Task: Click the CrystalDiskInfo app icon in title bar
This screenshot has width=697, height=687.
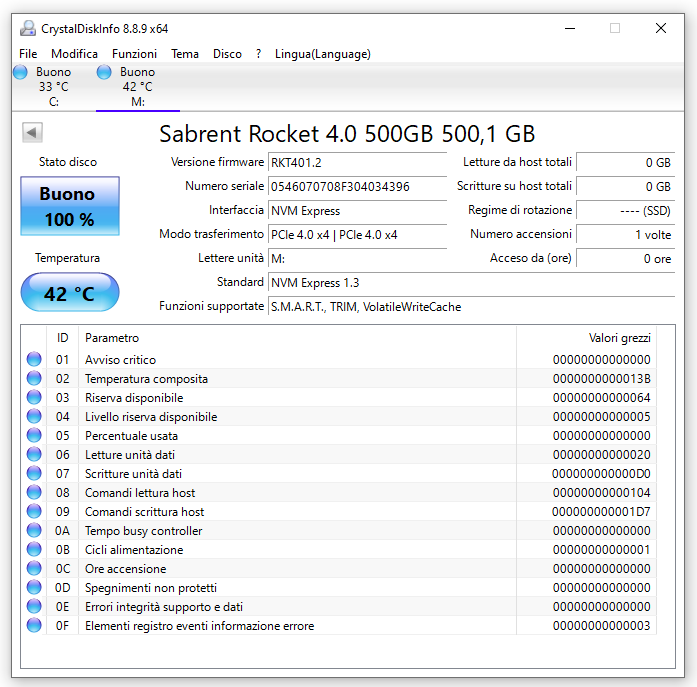Action: click(28, 28)
